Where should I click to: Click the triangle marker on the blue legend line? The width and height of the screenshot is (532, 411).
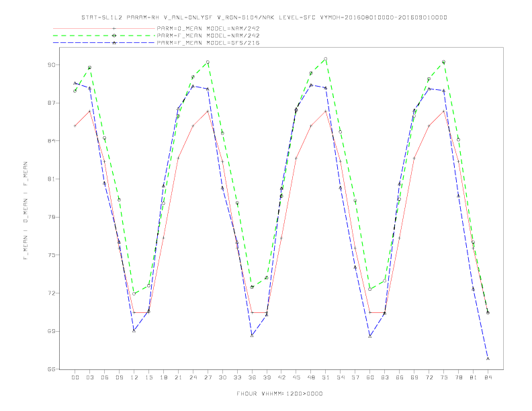(x=114, y=43)
